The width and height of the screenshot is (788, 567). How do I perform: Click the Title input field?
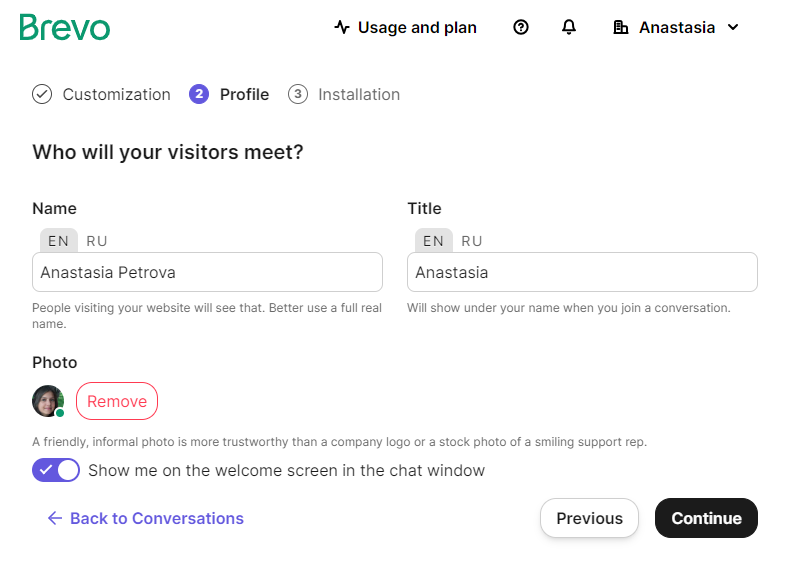(582, 272)
